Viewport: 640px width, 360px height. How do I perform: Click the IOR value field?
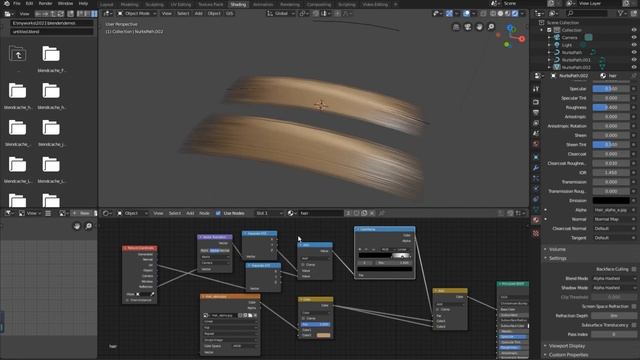[x=611, y=173]
